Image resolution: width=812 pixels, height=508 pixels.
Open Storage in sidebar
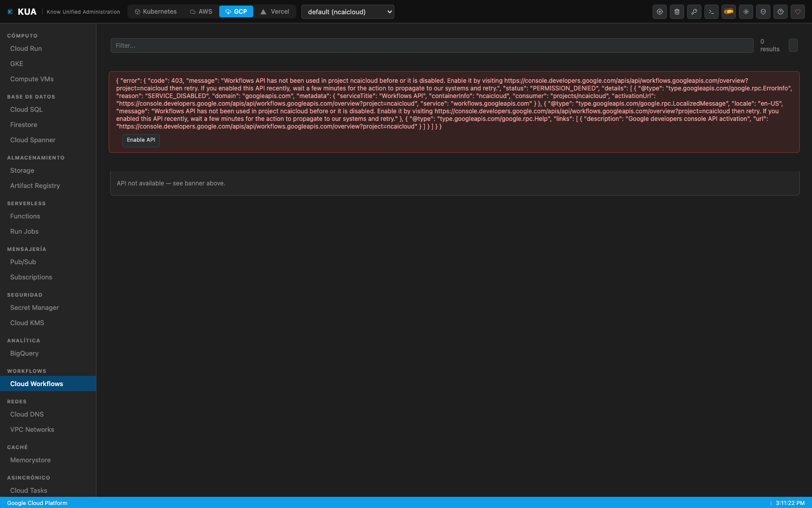point(48,171)
